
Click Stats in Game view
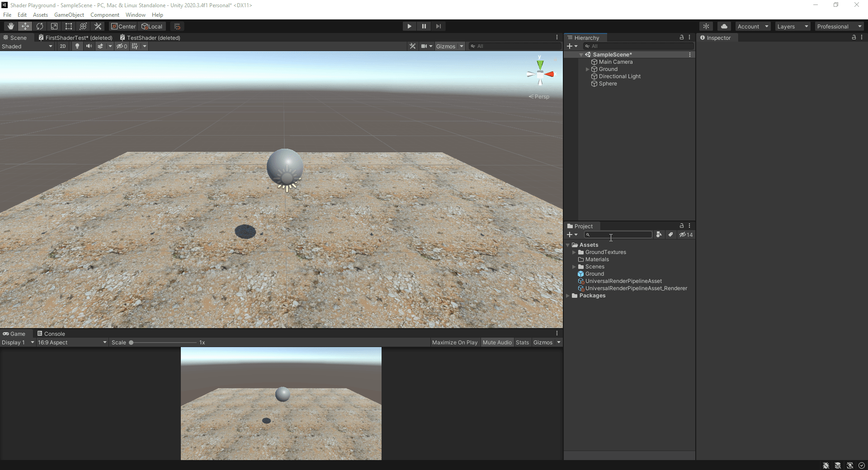tap(522, 343)
